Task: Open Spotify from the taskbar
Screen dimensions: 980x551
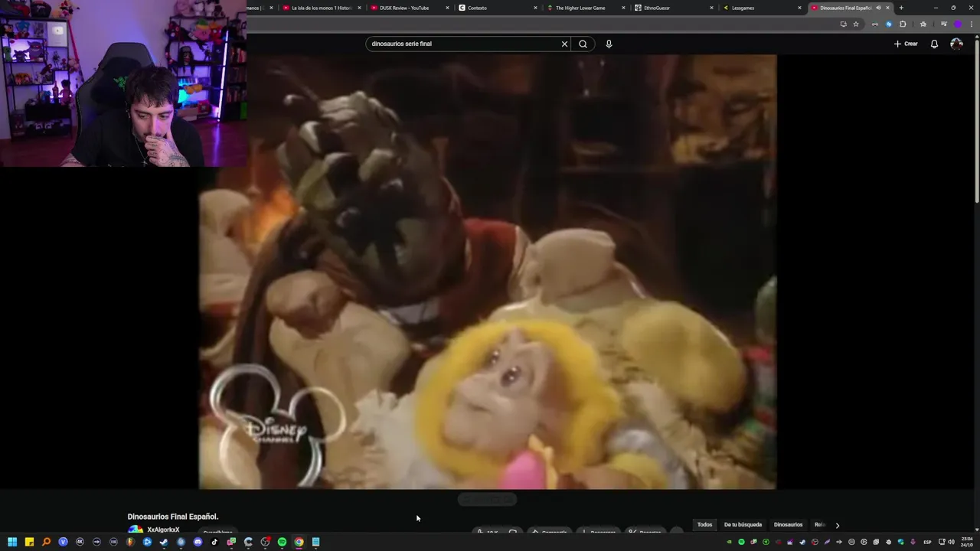Action: (x=282, y=542)
